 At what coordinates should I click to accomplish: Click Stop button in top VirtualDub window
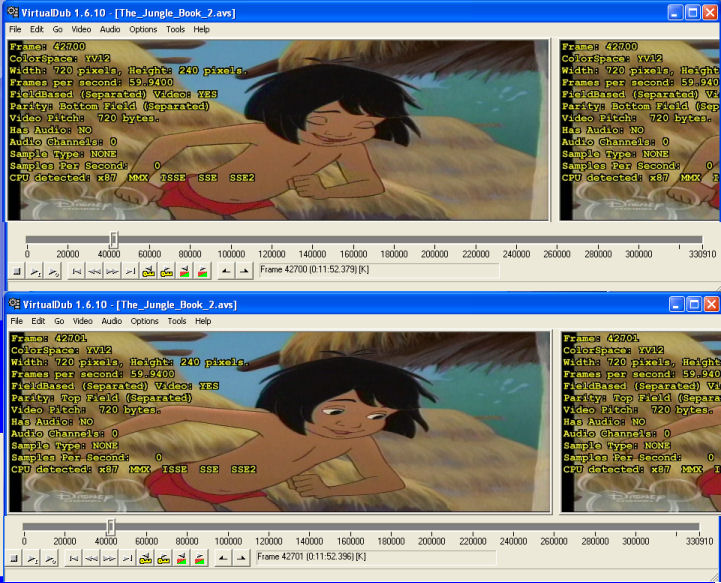click(x=17, y=271)
